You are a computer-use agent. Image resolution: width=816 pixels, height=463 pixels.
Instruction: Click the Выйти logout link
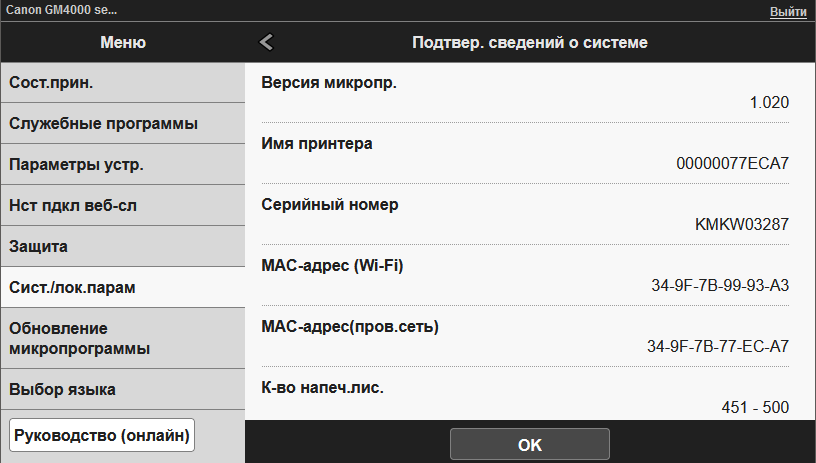coord(788,11)
